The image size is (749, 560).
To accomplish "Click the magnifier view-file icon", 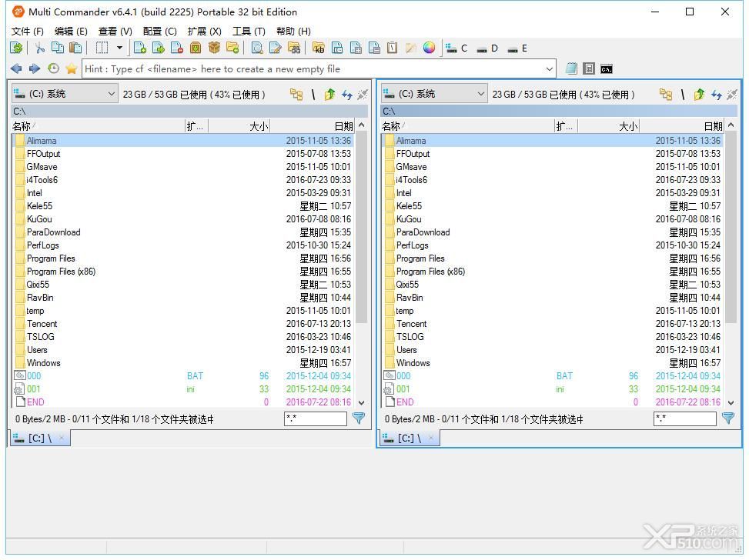I will 257,48.
